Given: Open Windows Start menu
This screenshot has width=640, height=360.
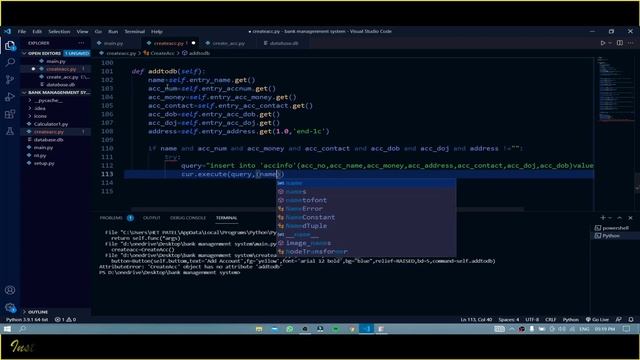Looking at the screenshot, I should (7, 329).
